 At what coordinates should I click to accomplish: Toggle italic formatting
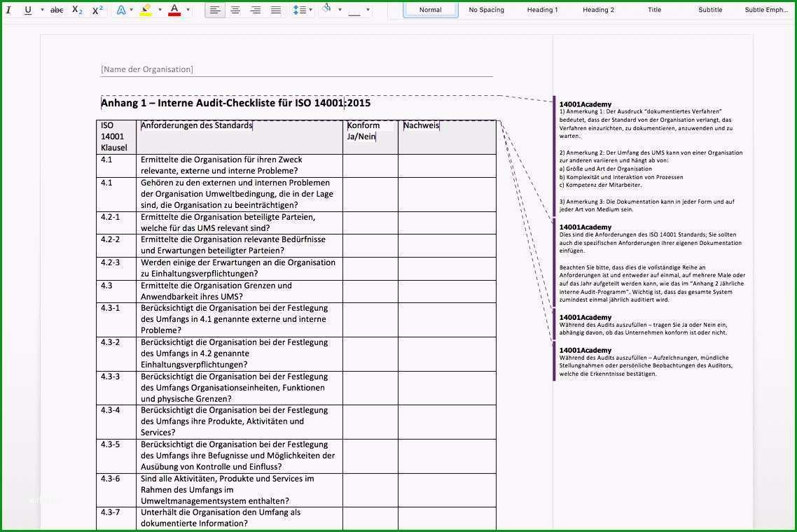(x=8, y=10)
